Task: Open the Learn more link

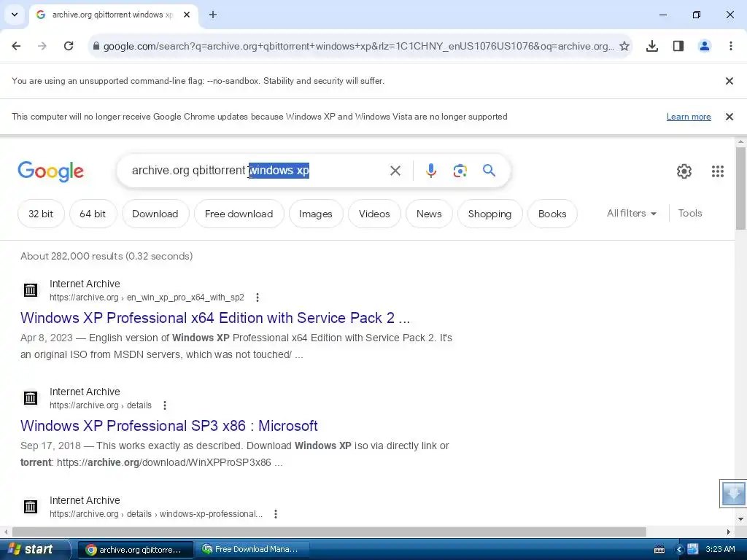Action: click(689, 117)
